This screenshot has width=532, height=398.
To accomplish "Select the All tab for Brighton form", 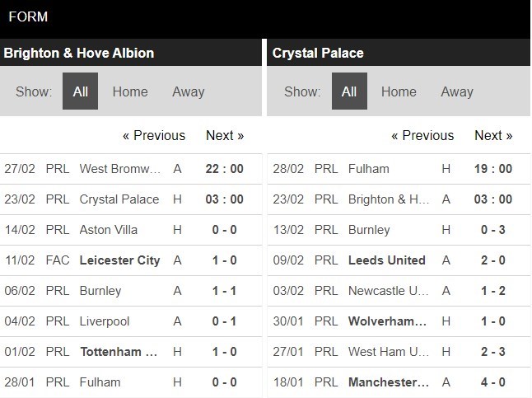I will tap(80, 91).
